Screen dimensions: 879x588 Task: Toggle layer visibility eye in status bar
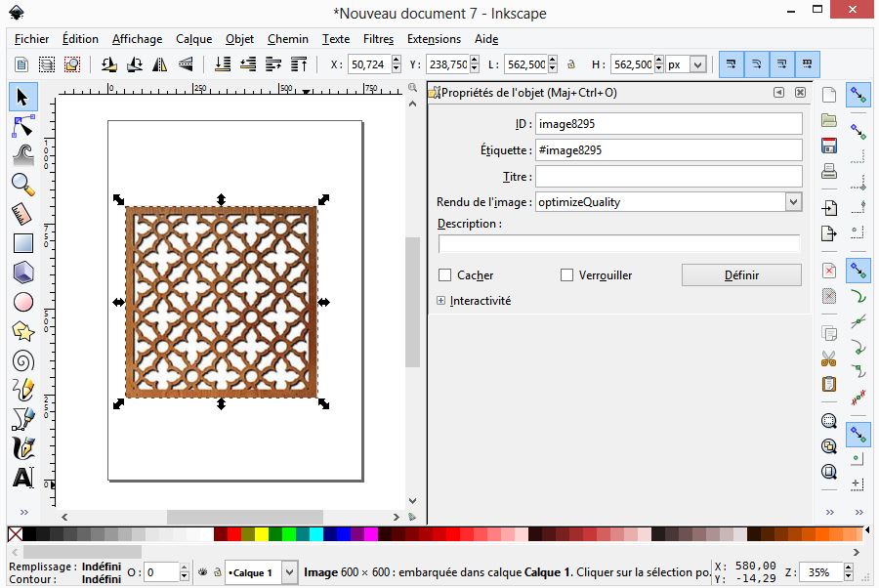(x=202, y=572)
